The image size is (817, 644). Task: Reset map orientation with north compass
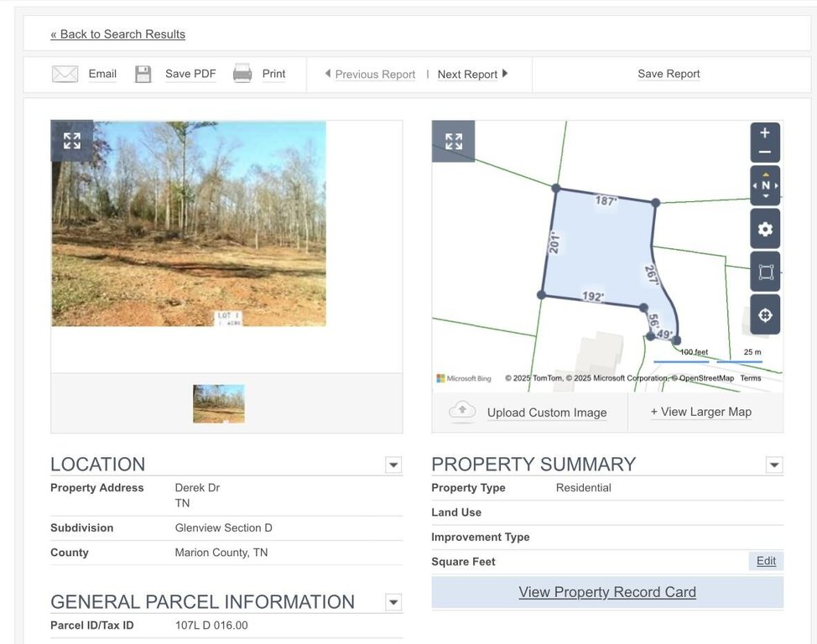point(764,185)
